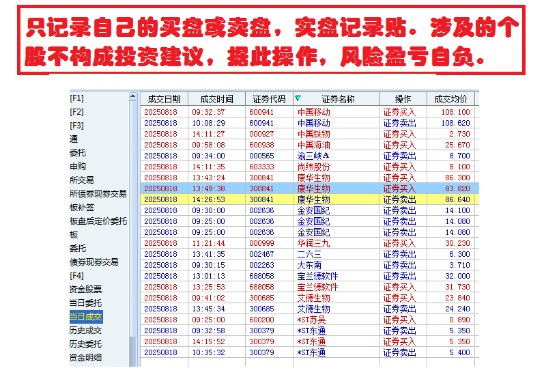Click the 二六三 security name
This screenshot has height=392, width=544.
[x=309, y=254]
